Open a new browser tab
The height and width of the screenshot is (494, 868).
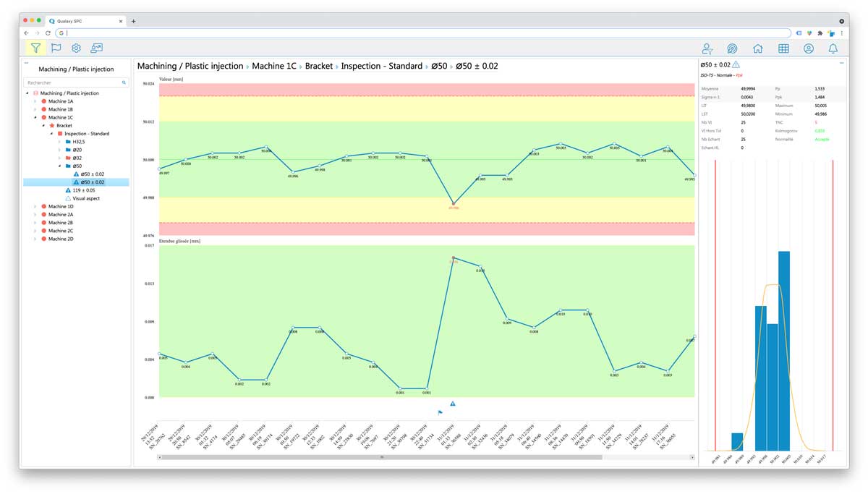(133, 21)
